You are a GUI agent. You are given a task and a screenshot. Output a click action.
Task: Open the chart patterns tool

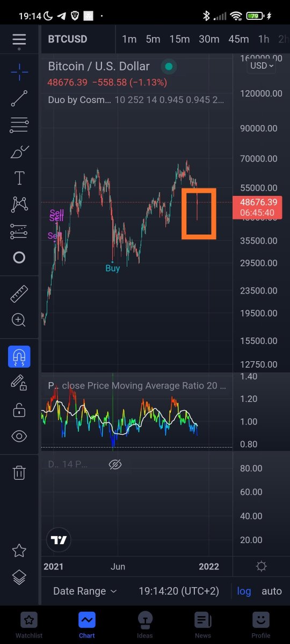pos(19,204)
